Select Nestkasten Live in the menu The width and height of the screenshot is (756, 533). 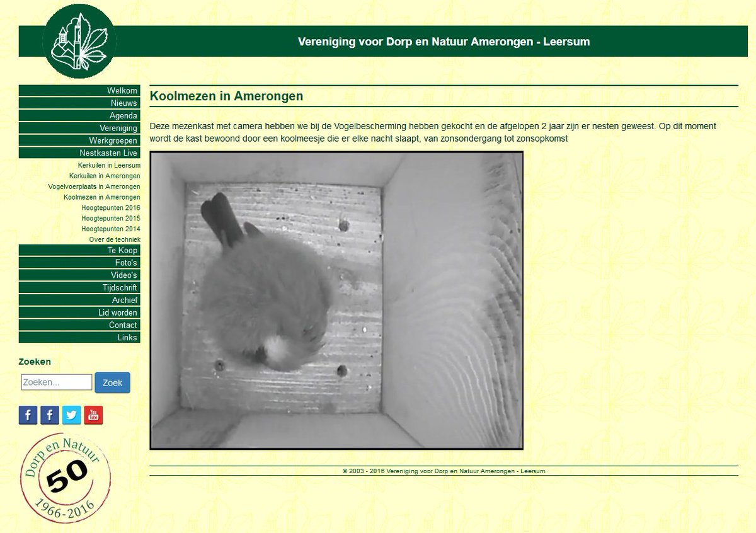(x=79, y=153)
